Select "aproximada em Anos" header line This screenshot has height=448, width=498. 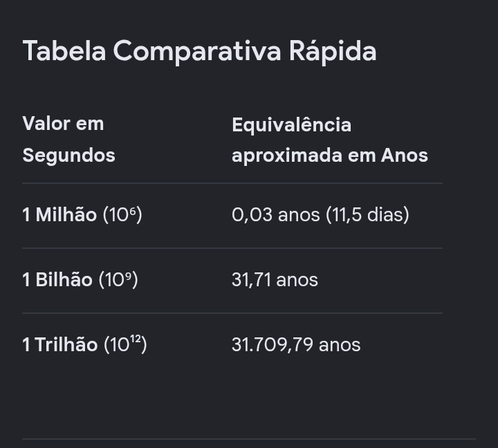pyautogui.click(x=330, y=156)
